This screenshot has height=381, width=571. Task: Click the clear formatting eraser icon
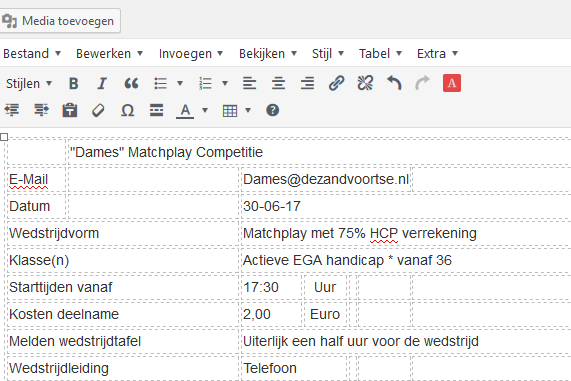tap(98, 110)
